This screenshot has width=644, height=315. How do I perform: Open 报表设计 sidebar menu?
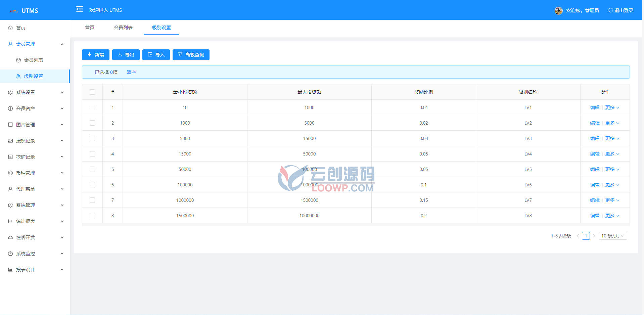(x=35, y=270)
